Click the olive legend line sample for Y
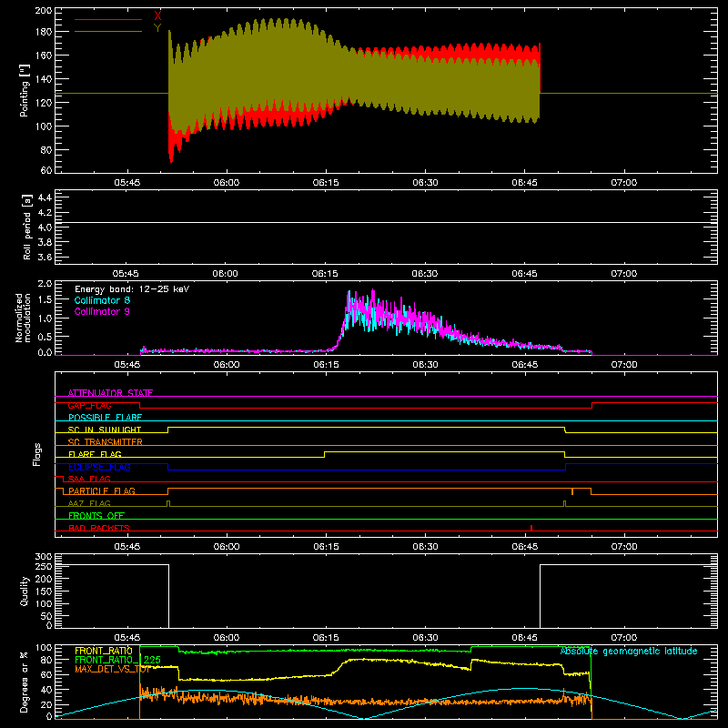This screenshot has height=728, width=728. (108, 32)
